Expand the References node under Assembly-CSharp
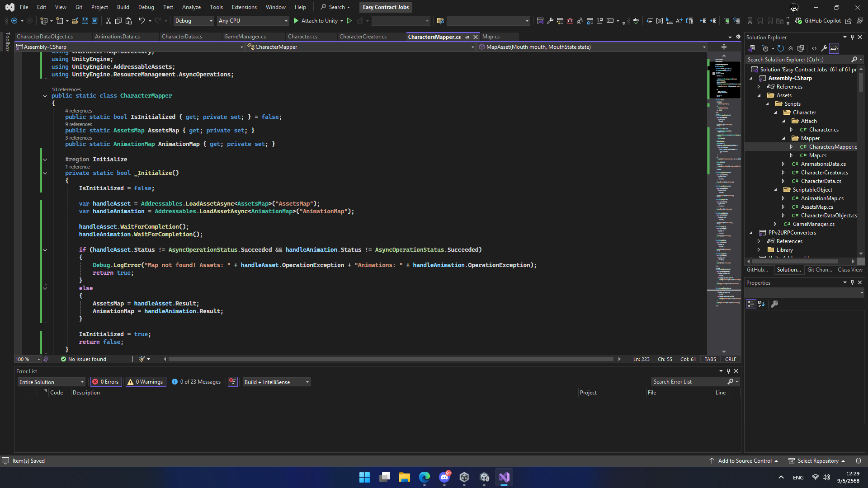Image resolution: width=868 pixels, height=488 pixels. 759,87
